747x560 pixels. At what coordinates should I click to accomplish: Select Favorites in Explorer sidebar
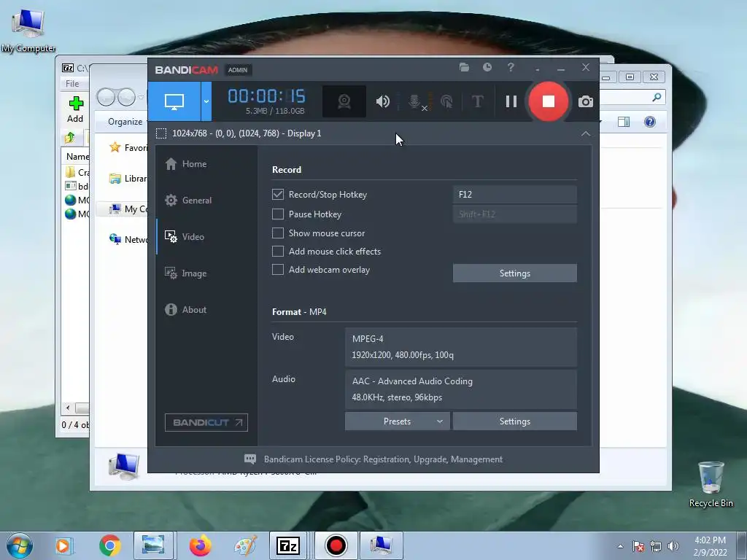128,147
